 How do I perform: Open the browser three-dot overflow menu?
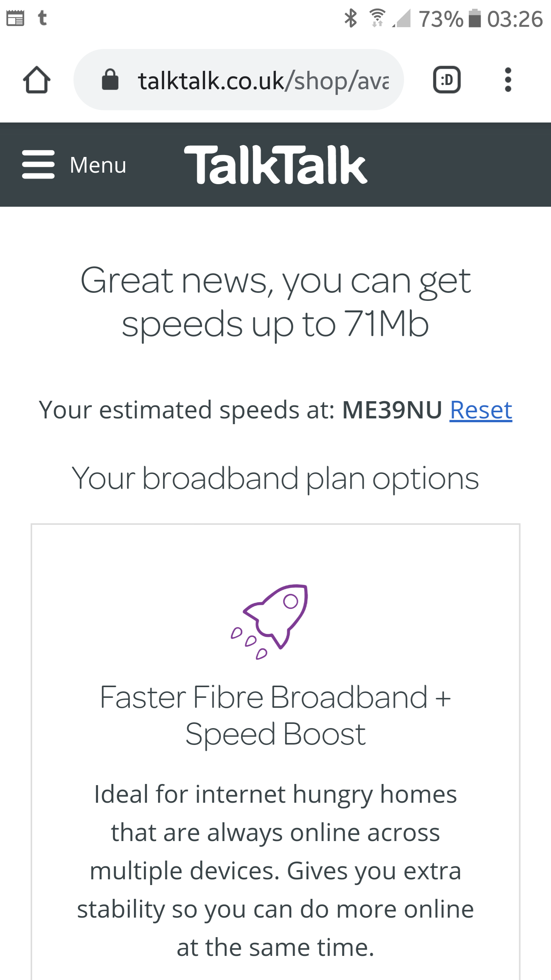click(x=508, y=80)
